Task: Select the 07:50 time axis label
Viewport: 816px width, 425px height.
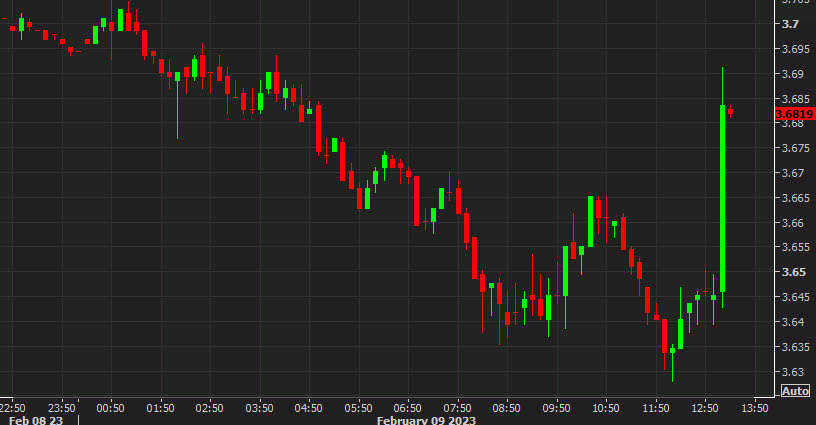Action: 458,408
